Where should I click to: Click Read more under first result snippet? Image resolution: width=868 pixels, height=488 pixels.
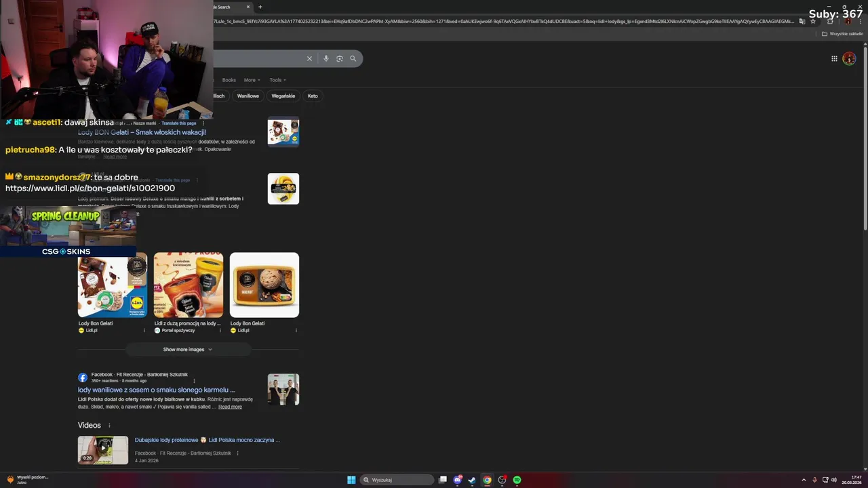[x=115, y=157]
